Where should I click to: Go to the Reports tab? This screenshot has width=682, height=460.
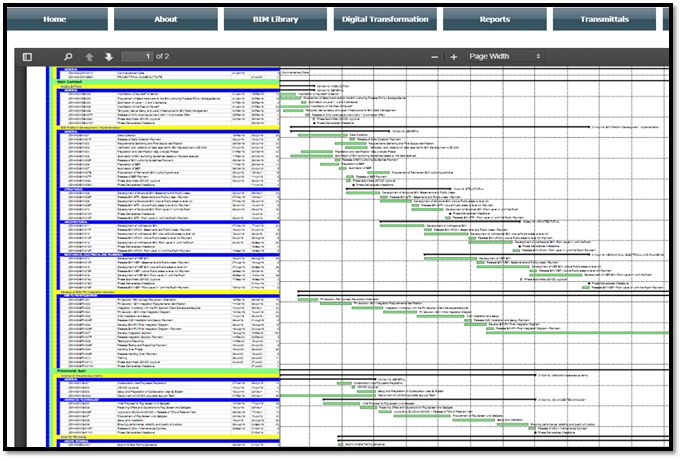tap(494, 19)
